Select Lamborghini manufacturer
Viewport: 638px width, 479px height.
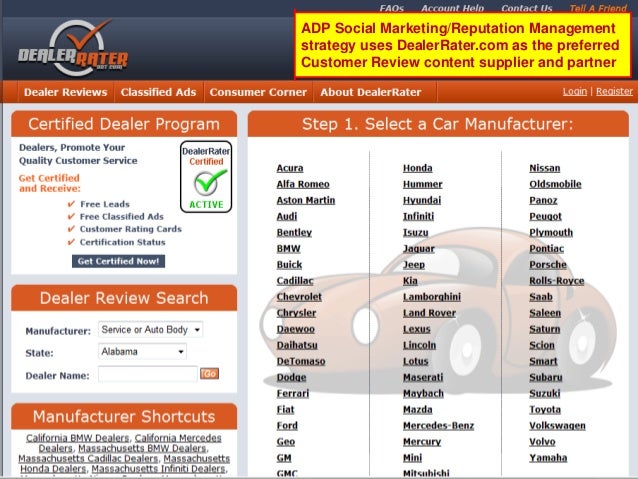tap(432, 297)
